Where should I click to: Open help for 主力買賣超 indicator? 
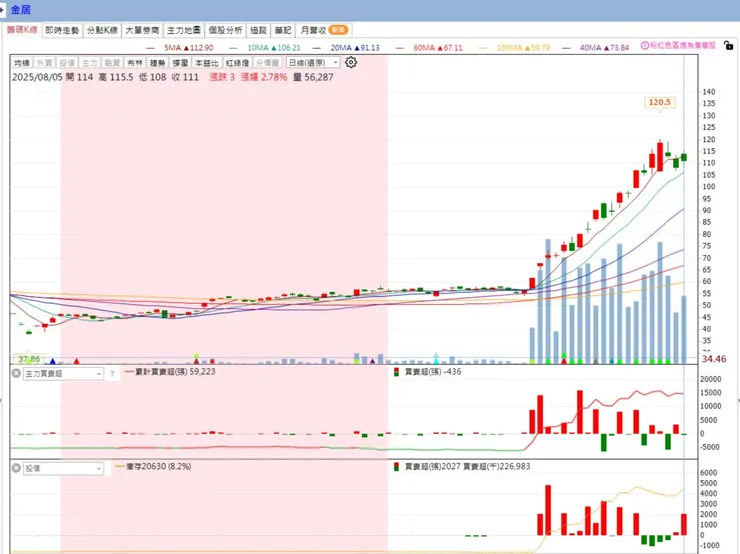tap(112, 374)
